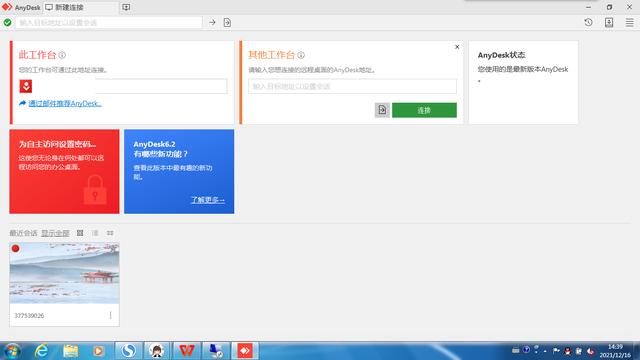Click 显示全部 recent sessions link
The height and width of the screenshot is (360, 640).
(56, 233)
